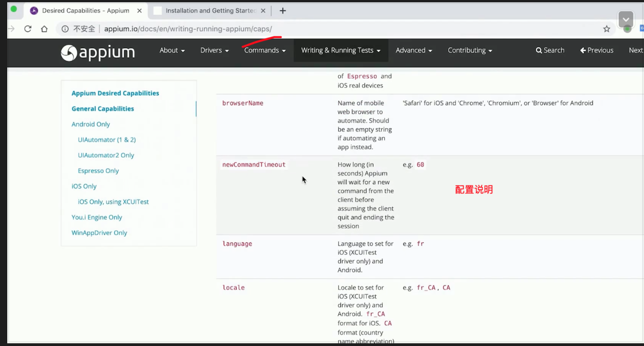The image size is (644, 346).
Task: Jump to iOS Only section
Action: [x=84, y=186]
